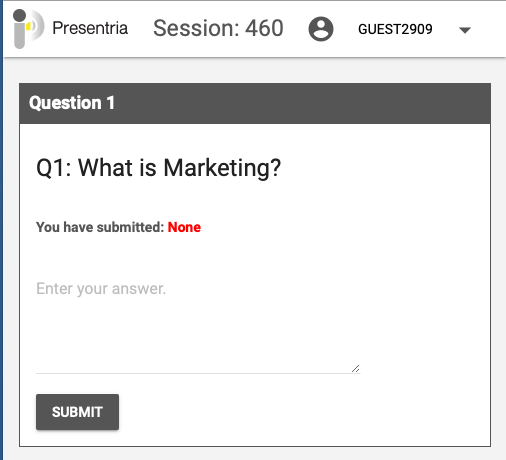506x460 pixels.
Task: Click the underline below the answer field
Action: (198, 373)
